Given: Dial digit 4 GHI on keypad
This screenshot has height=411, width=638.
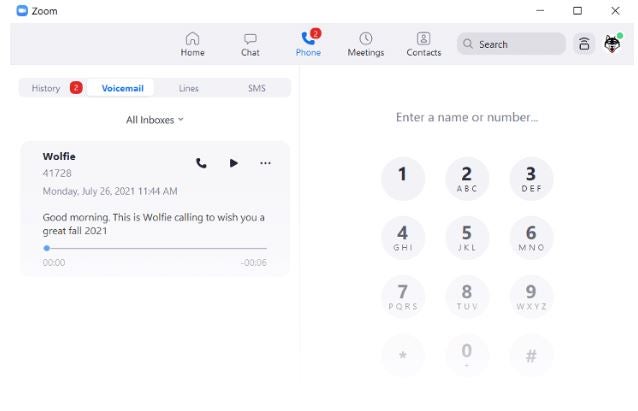Looking at the screenshot, I should click(x=403, y=238).
